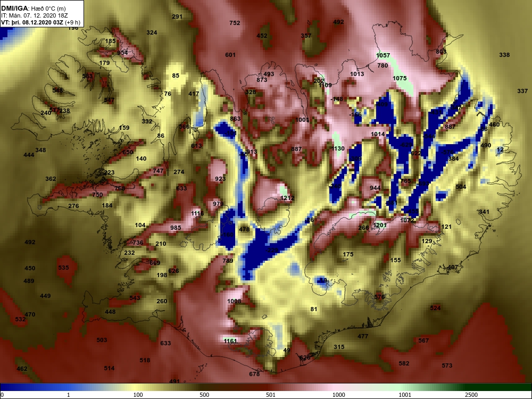The height and width of the screenshot is (399, 532).
Task: Click the map value '1008'
Action: click(x=234, y=301)
